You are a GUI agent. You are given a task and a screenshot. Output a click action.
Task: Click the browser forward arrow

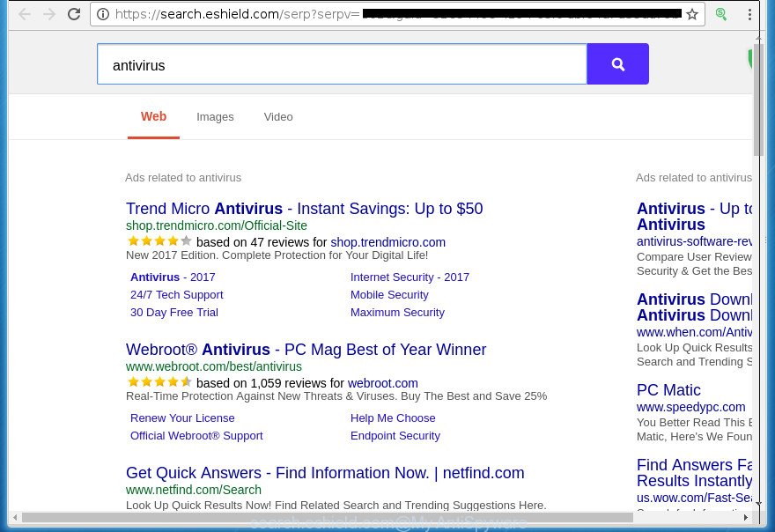pos(49,14)
